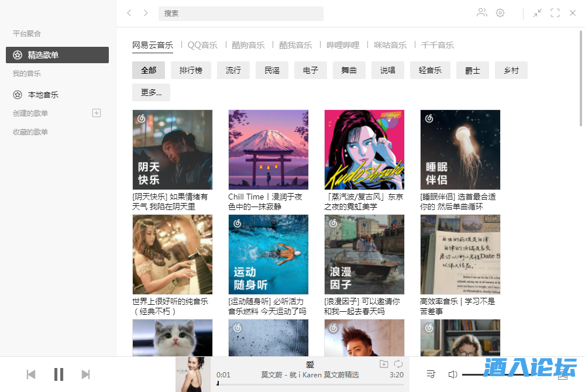Screen dimensions: 585x392
Task: Open the 蒸汽波/复古风 playlist cover
Action: tap(364, 150)
